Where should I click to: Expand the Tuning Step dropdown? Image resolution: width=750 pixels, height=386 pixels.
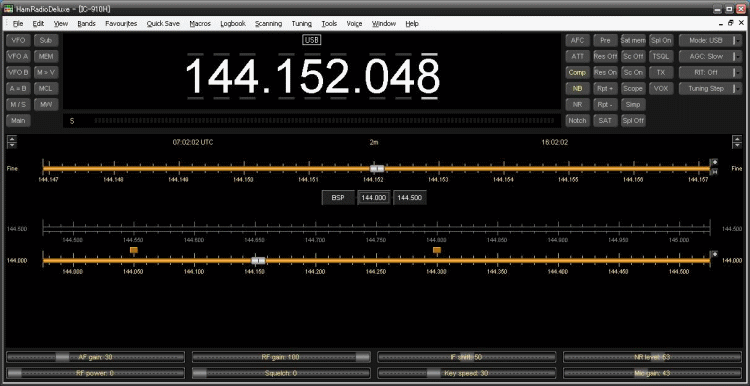pyautogui.click(x=737, y=88)
